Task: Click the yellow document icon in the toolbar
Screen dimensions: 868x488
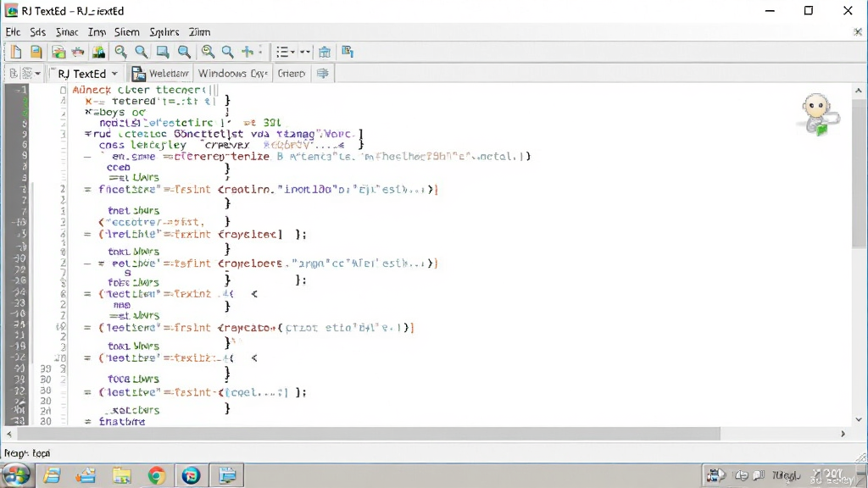Action: (36, 52)
